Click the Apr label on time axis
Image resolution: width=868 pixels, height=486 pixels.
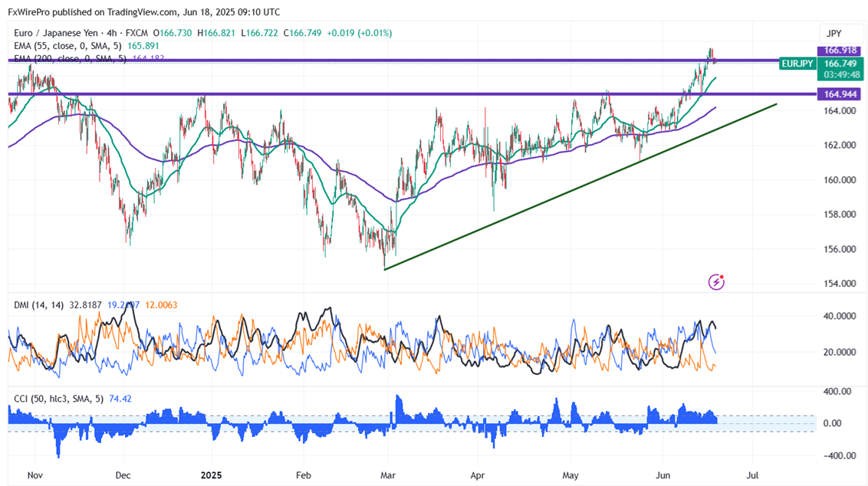click(477, 475)
